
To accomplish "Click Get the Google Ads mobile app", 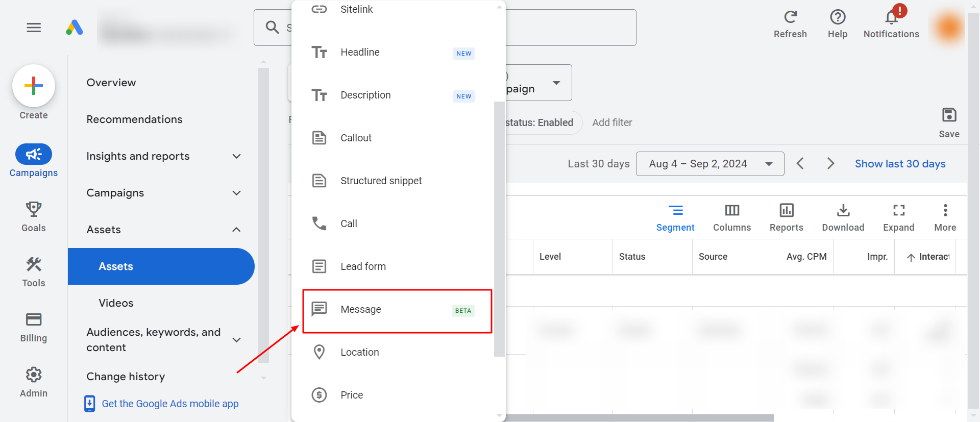I will 170,404.
